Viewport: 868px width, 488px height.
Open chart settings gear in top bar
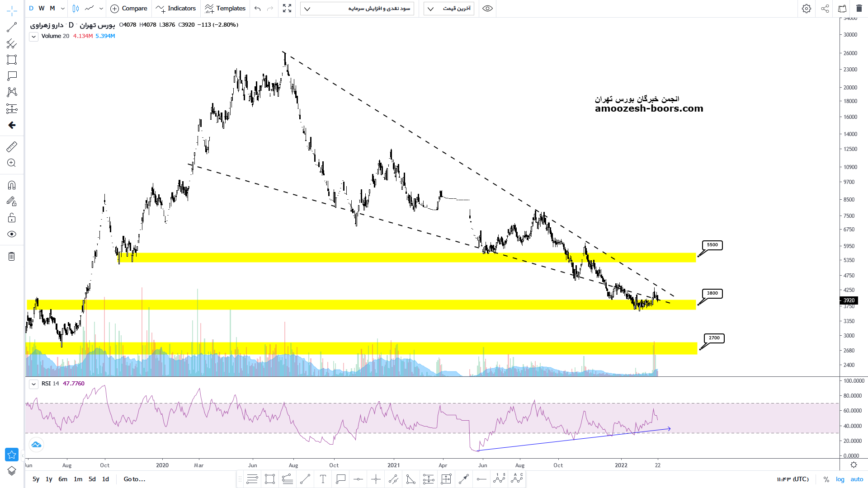807,9
